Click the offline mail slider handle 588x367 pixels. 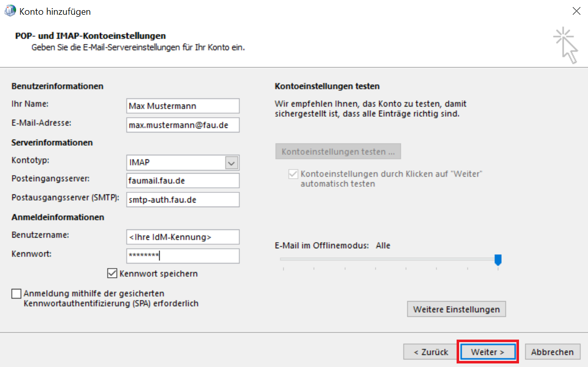[x=498, y=260]
